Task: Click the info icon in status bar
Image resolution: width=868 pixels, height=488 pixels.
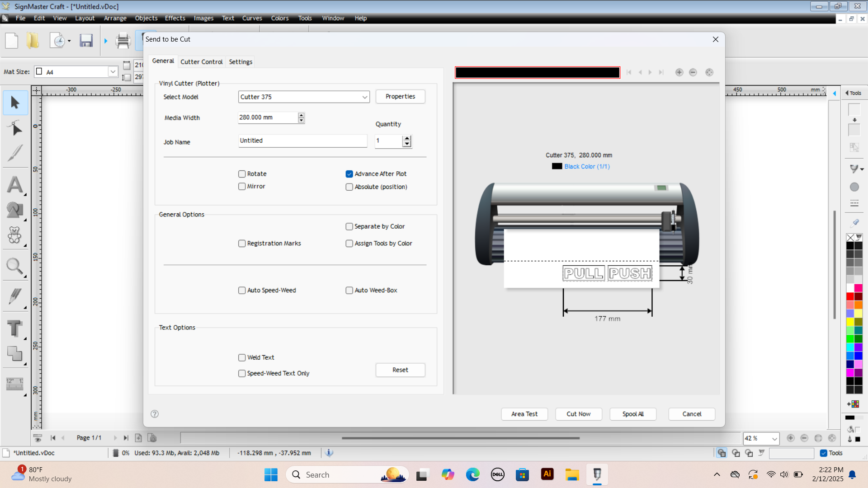Action: (x=329, y=453)
